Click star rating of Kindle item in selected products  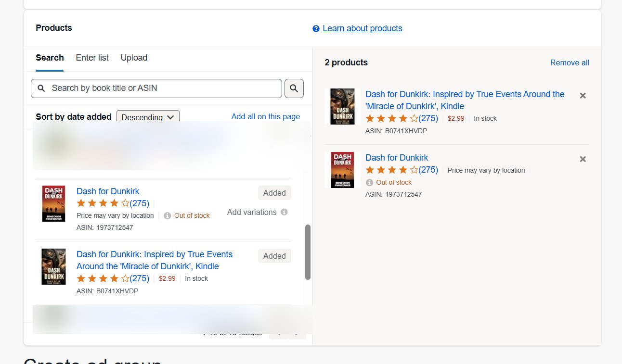pos(402,118)
